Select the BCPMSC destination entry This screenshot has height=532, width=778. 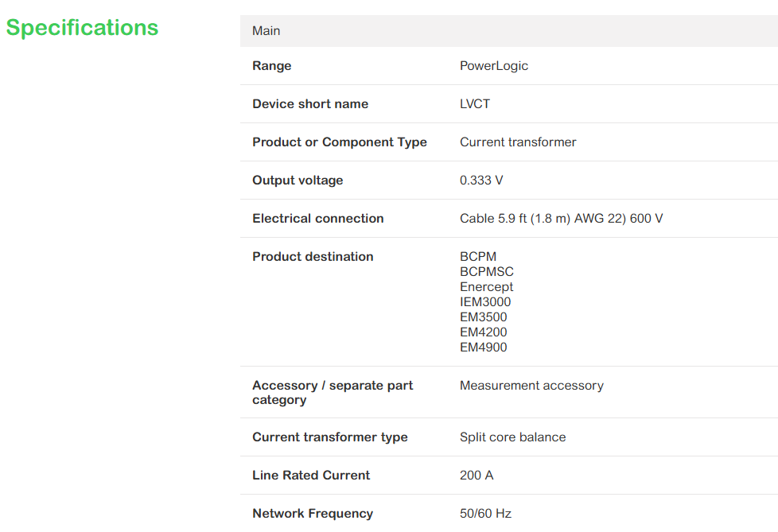coord(487,272)
